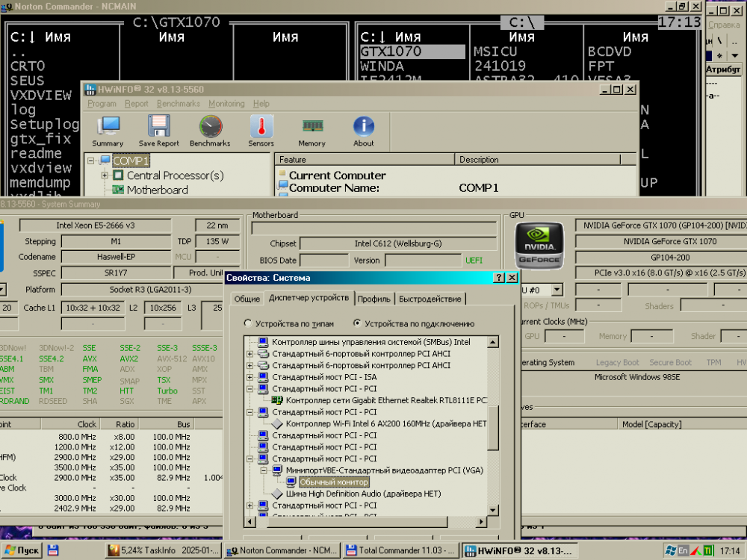
Task: Expand the 'Стандартный мост PCI - ISA' node
Action: [x=251, y=377]
